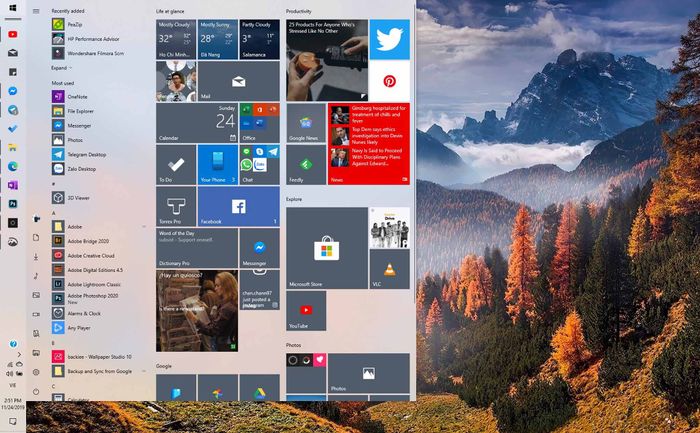Click the Salamanca weather tile

pos(259,39)
